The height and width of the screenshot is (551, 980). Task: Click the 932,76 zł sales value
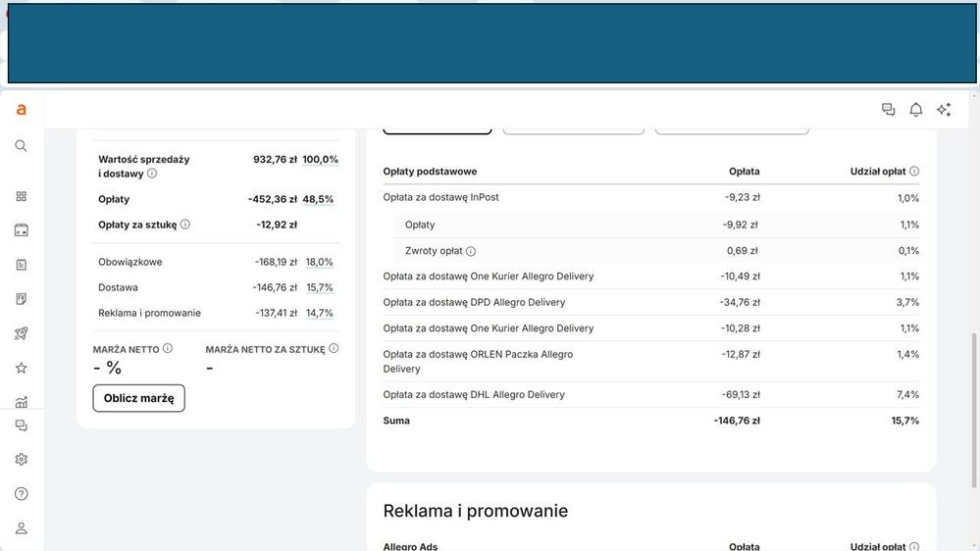click(x=275, y=159)
